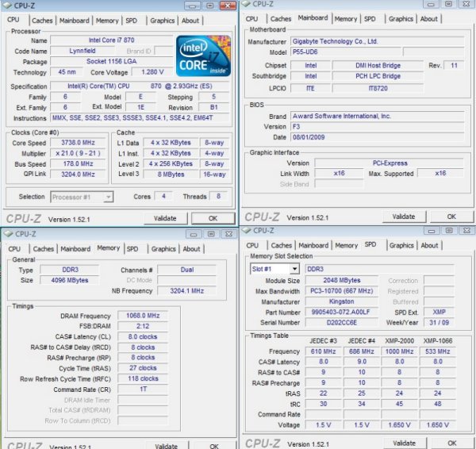The image size is (476, 449).
Task: Click the Command Rate value 1T
Action: [143, 390]
